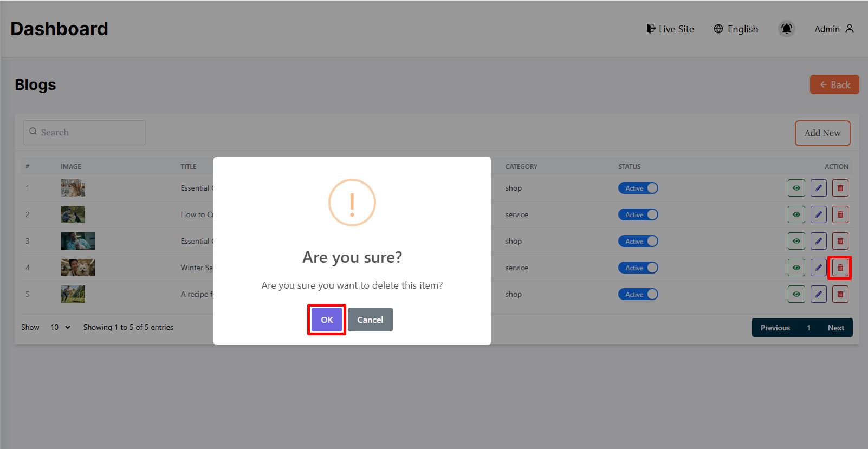This screenshot has width=868, height=449.
Task: Disable the Active toggle on row 5
Action: click(x=638, y=294)
